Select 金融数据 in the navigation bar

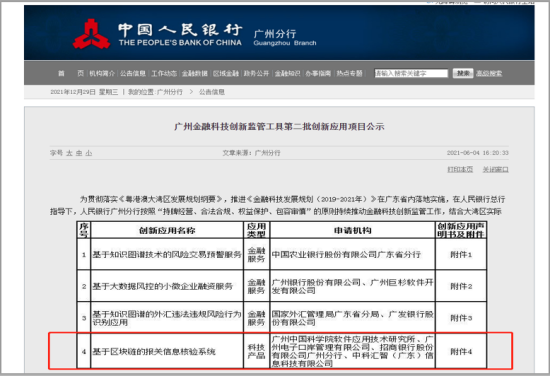195,73
